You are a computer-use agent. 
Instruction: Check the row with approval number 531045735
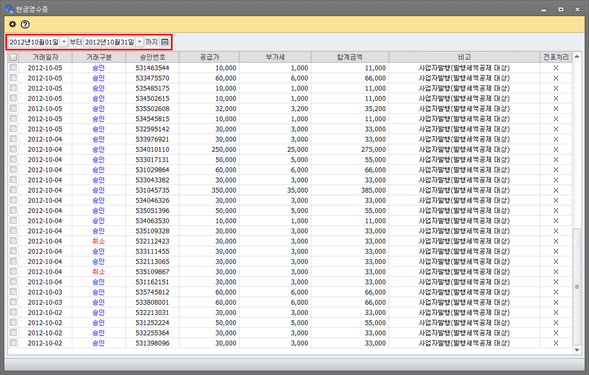click(x=13, y=190)
